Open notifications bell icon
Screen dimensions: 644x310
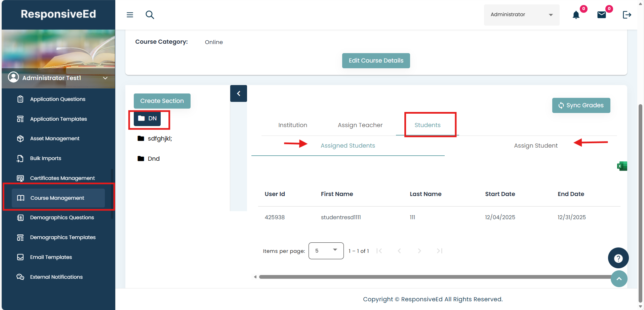click(x=576, y=15)
